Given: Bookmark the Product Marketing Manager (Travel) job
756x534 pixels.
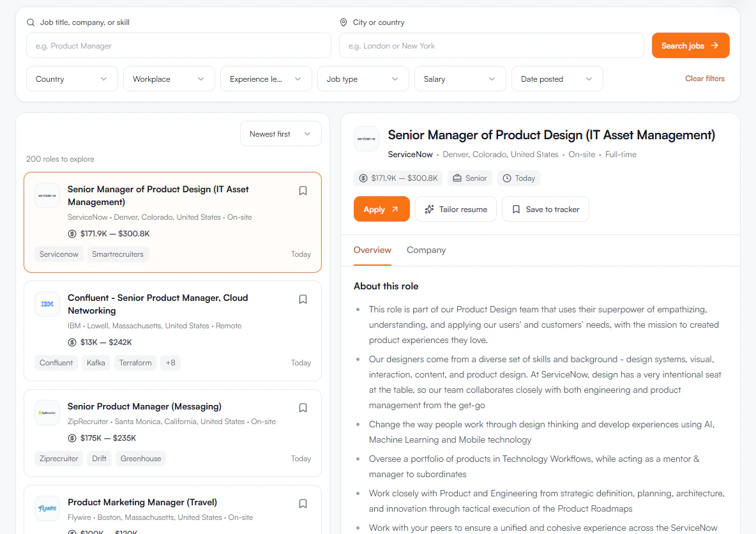Looking at the screenshot, I should 303,503.
